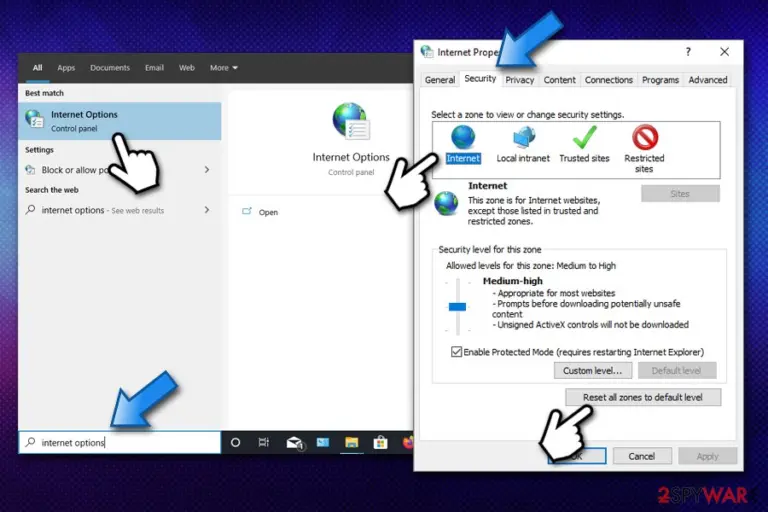This screenshot has width=768, height=512.
Task: Expand Block or allow pop-ups arrow
Action: [x=207, y=170]
